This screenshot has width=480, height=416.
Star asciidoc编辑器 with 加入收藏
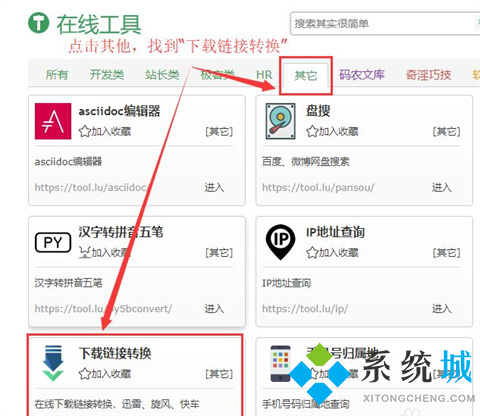click(x=105, y=132)
